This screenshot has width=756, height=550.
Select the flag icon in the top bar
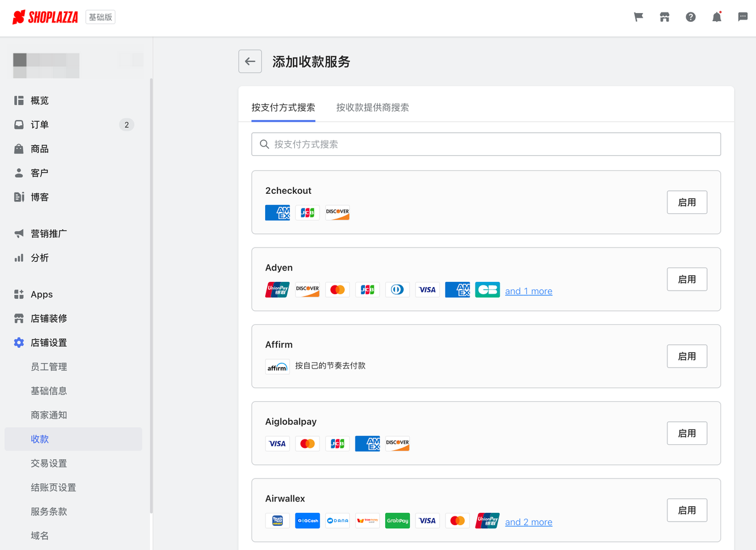(638, 17)
